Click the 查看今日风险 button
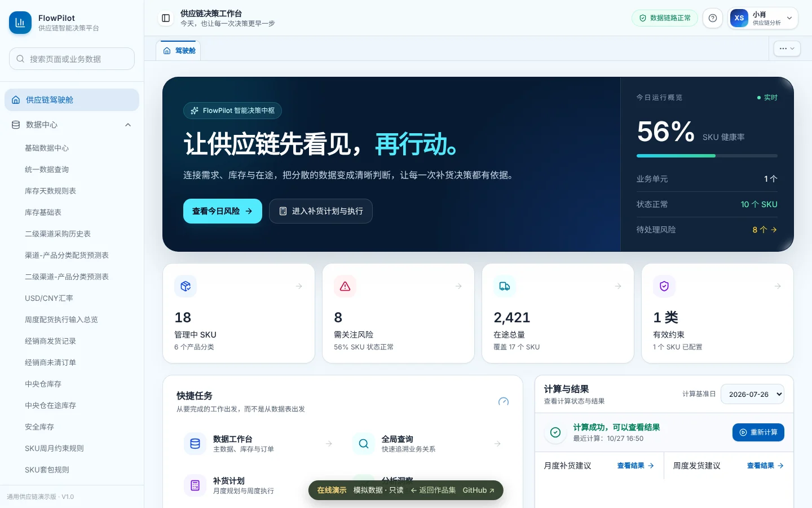The width and height of the screenshot is (812, 508). pyautogui.click(x=223, y=211)
